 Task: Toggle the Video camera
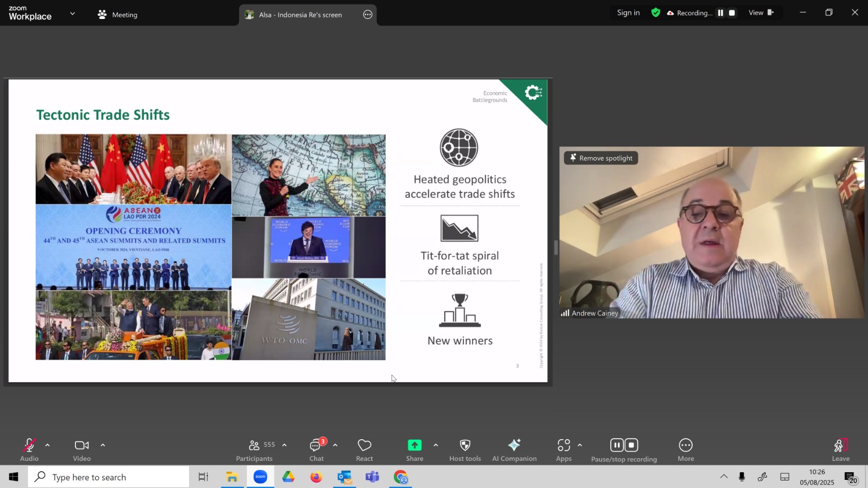(82, 450)
